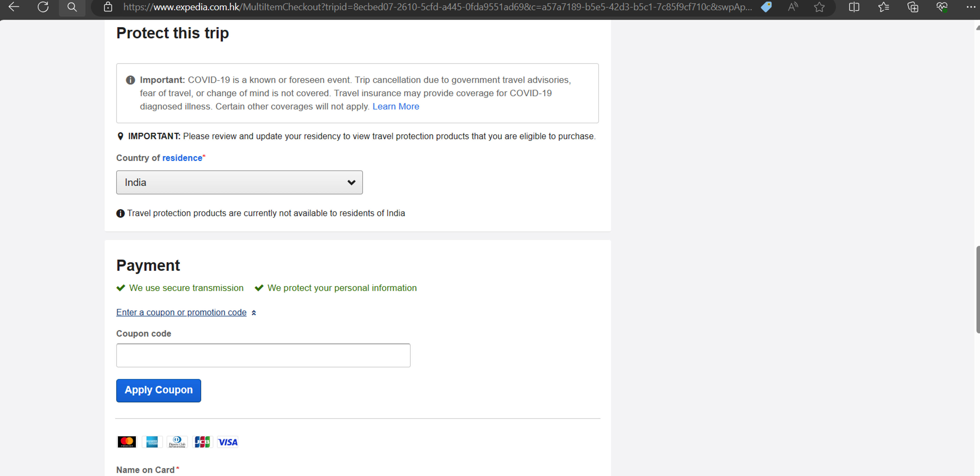This screenshot has width=980, height=476.
Task: Click the 'Coupon code' label
Action: click(144, 334)
